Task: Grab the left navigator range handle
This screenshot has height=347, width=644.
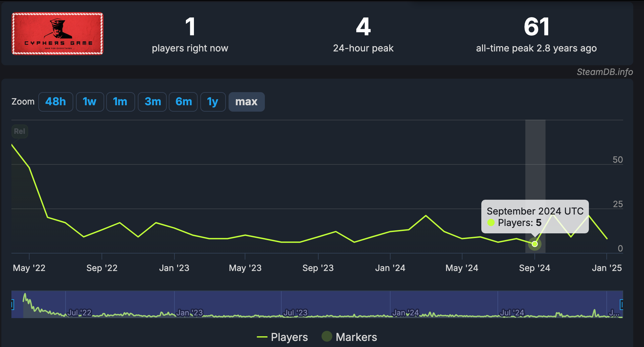Action: (12, 305)
